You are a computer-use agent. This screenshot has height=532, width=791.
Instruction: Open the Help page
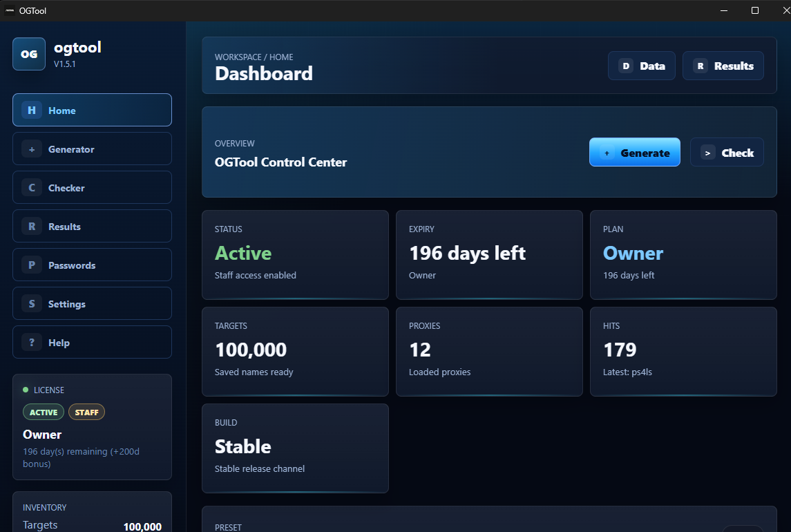point(93,342)
